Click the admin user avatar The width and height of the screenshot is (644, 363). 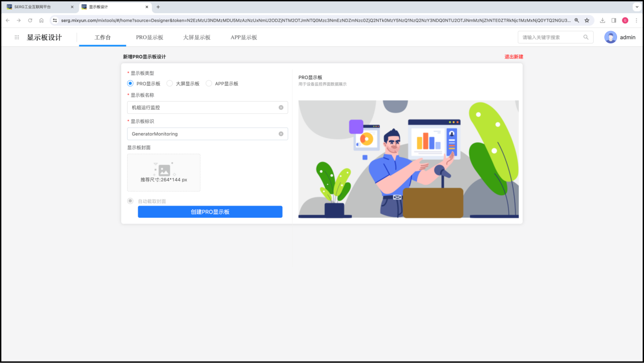(610, 37)
